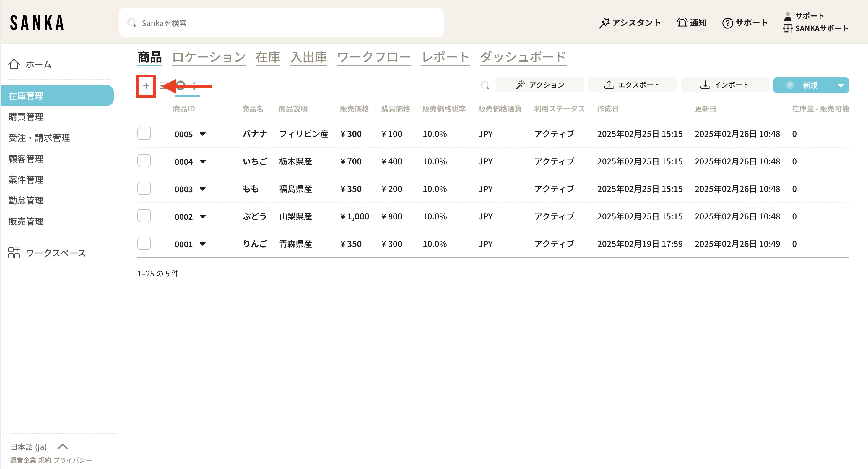
Task: Check the box for product 0005
Action: click(x=144, y=134)
